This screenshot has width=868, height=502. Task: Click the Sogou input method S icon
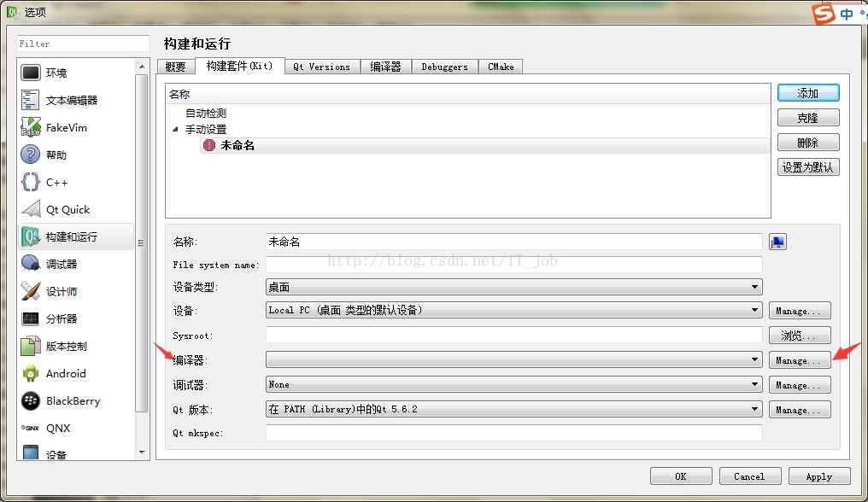click(x=824, y=14)
